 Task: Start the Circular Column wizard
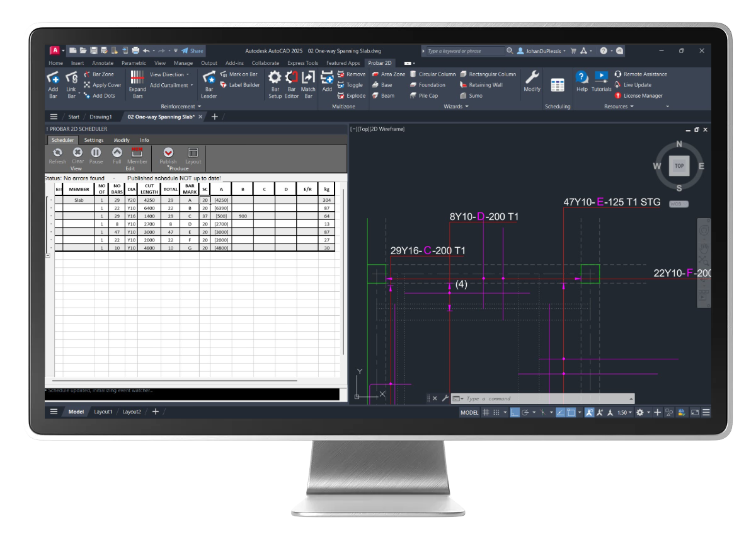pos(432,74)
